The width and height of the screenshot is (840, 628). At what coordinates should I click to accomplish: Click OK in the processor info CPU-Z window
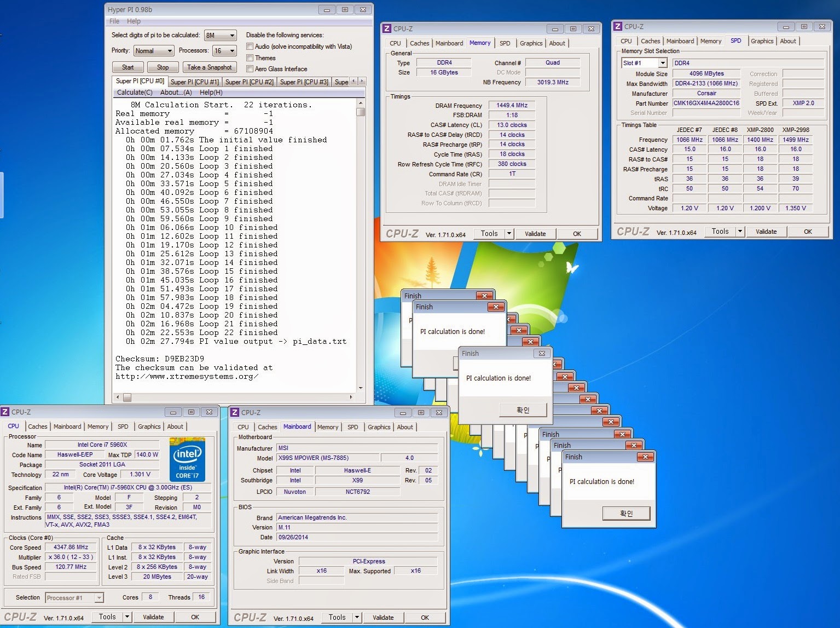[x=195, y=617]
